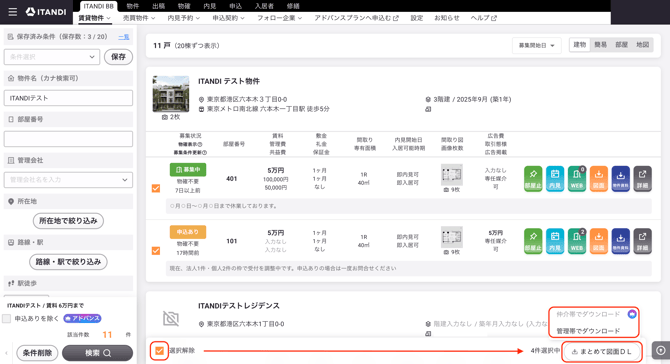
Task: Open the blue 内見 calendar icon for room 401
Action: [555, 179]
